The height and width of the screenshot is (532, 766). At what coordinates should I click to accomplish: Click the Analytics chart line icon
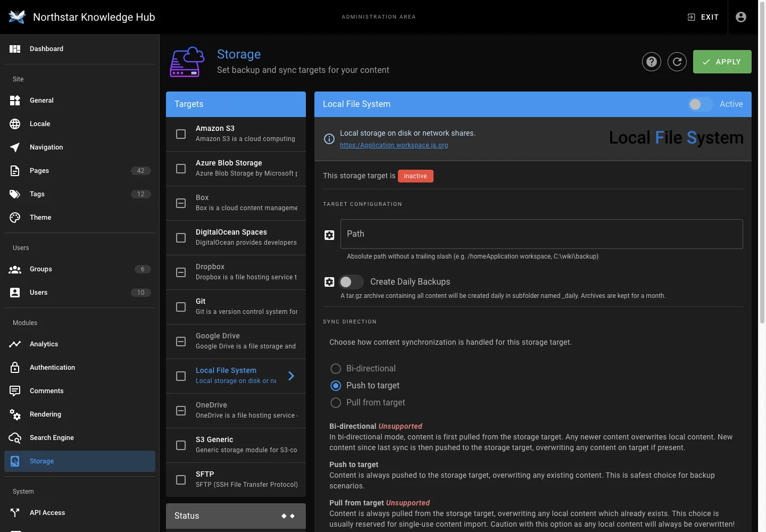tap(15, 344)
